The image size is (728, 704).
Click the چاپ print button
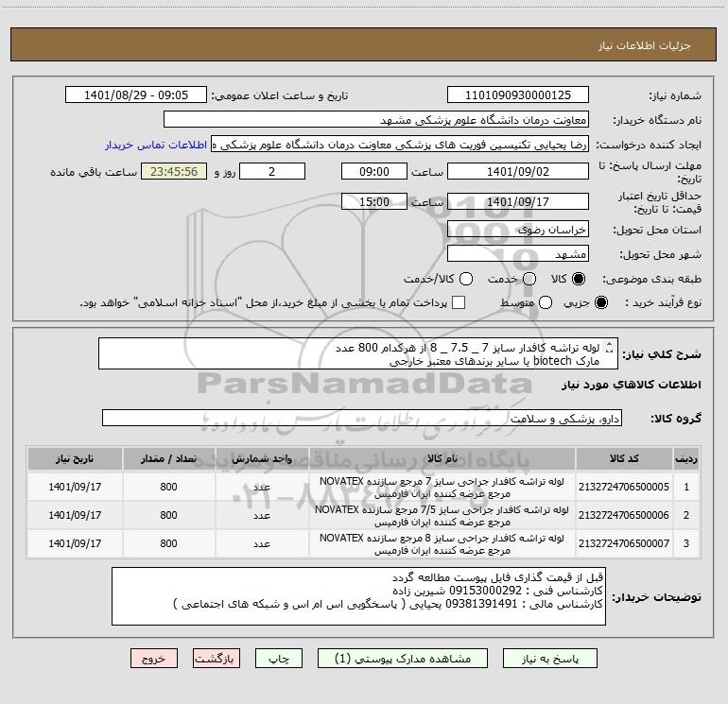279,659
